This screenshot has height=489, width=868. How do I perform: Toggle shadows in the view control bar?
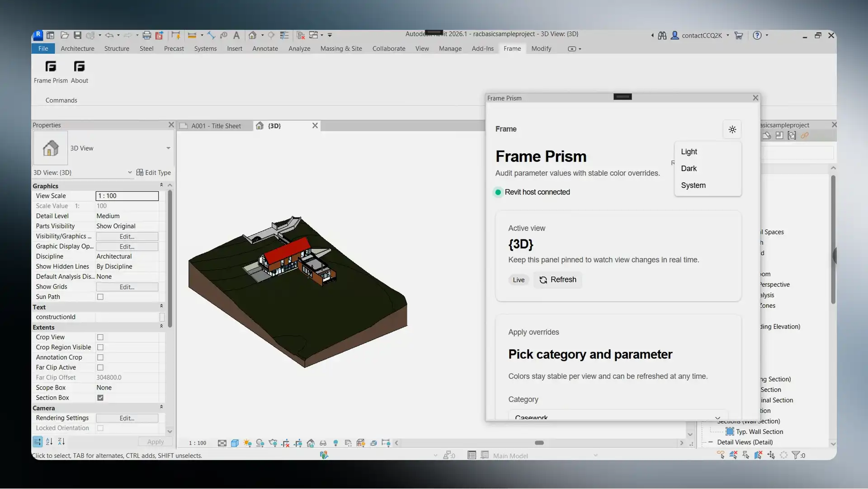260,443
